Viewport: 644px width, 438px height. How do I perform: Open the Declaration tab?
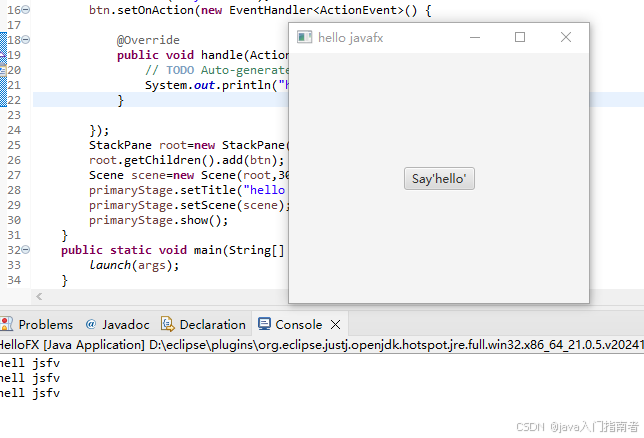[x=203, y=325]
